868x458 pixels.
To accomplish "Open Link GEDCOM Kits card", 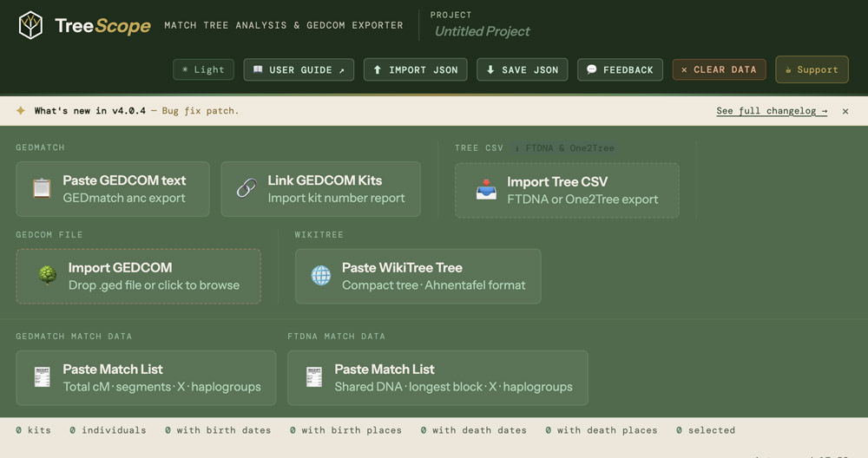I will coord(320,189).
